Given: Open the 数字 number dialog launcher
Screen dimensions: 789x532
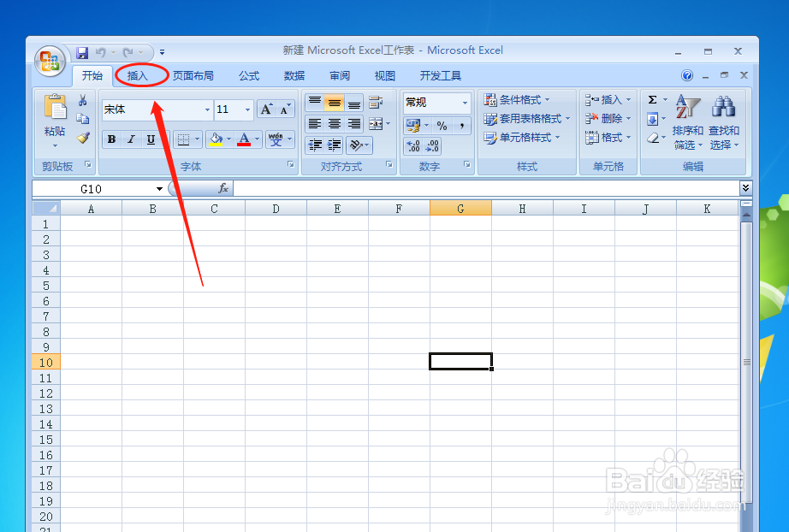Looking at the screenshot, I should [467, 164].
